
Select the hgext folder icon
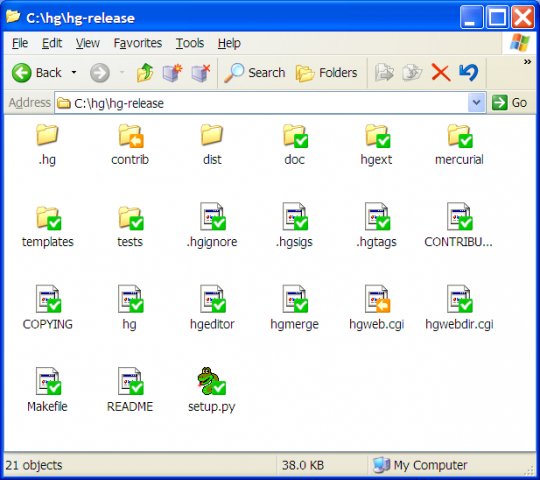pos(377,135)
